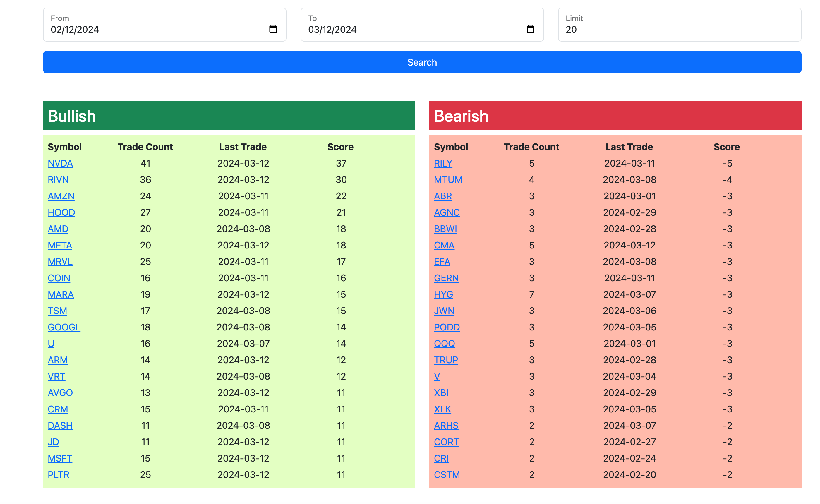Open the AVGO symbol link
Screen dimensions: 820x504
tap(60, 393)
